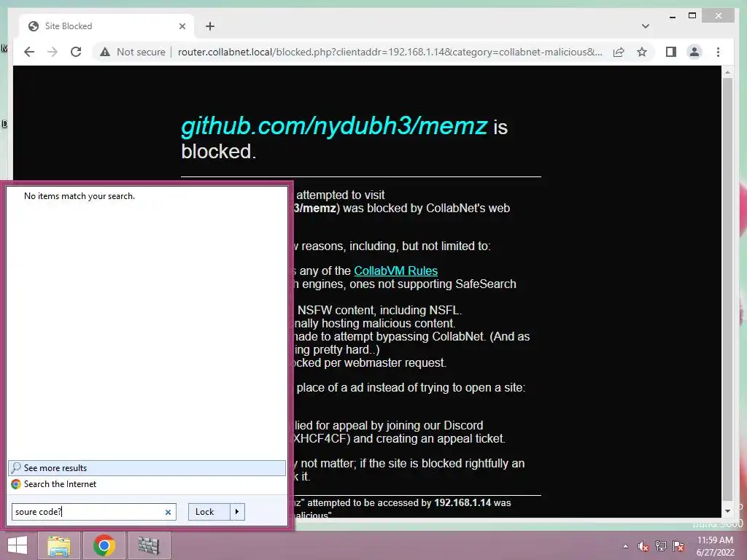Reload the blocked page
747x560 pixels.
point(76,52)
